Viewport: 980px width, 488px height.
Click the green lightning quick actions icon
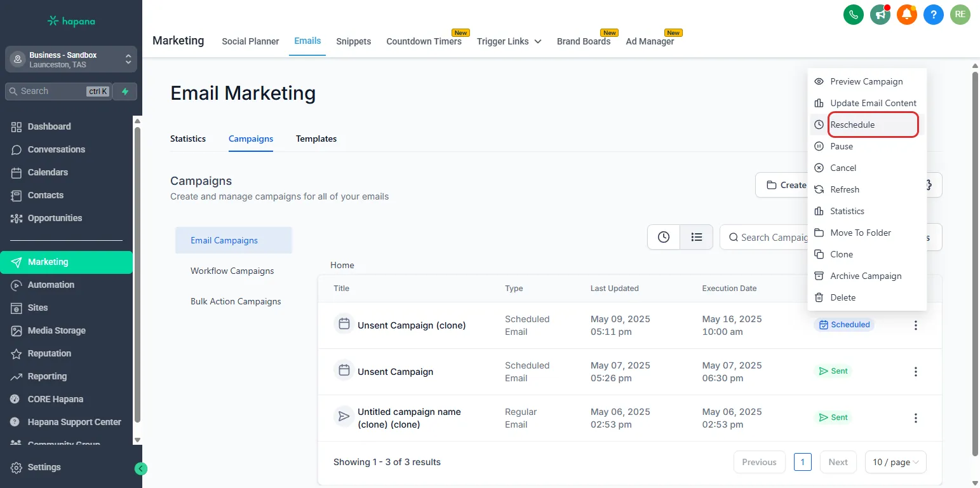tap(125, 91)
